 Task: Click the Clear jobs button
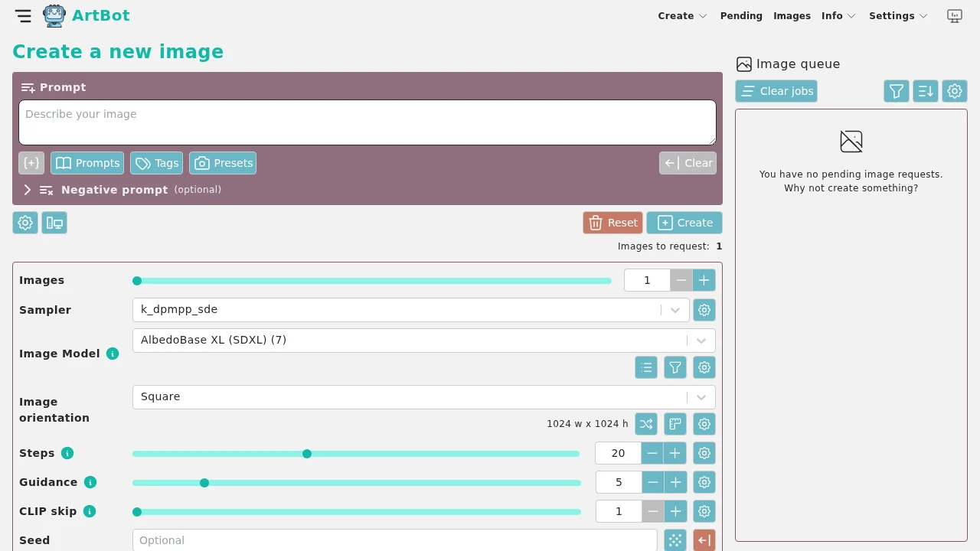pos(776,91)
